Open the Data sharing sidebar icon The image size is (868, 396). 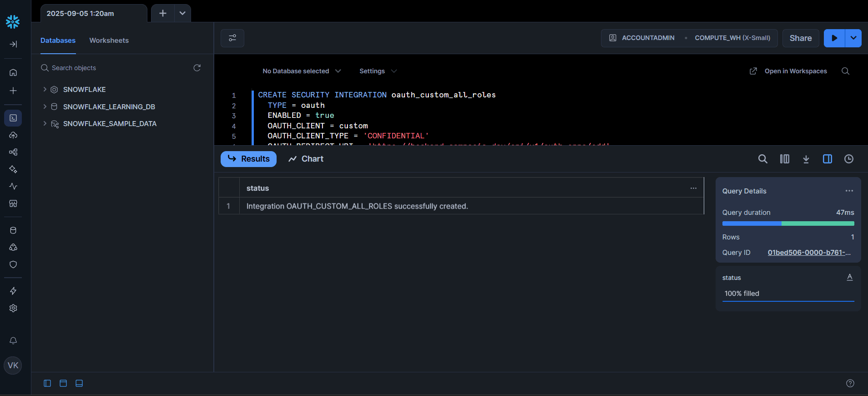point(13,247)
